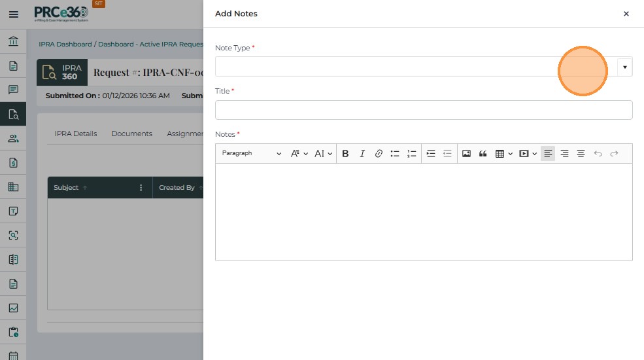Open the users group sidebar icon
644x360 pixels.
tap(13, 138)
